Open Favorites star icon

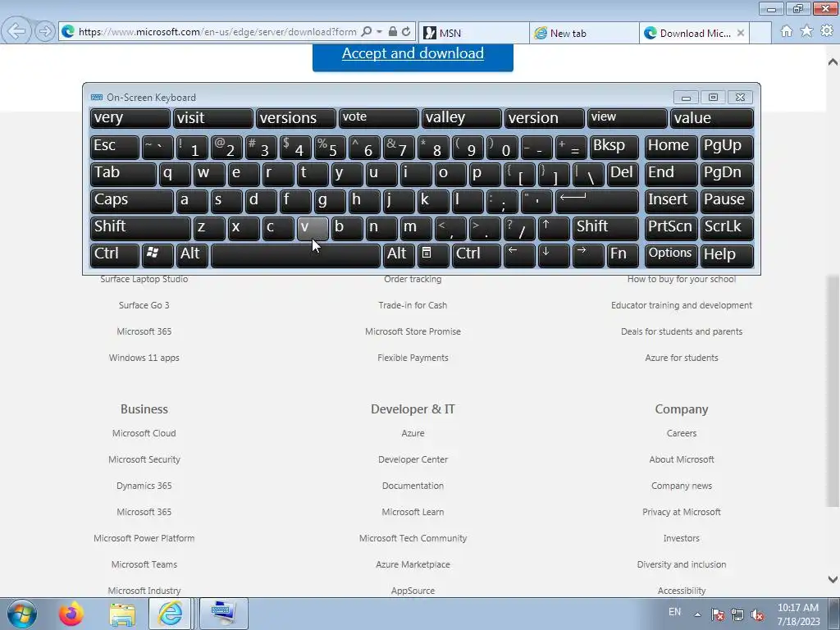pos(807,31)
